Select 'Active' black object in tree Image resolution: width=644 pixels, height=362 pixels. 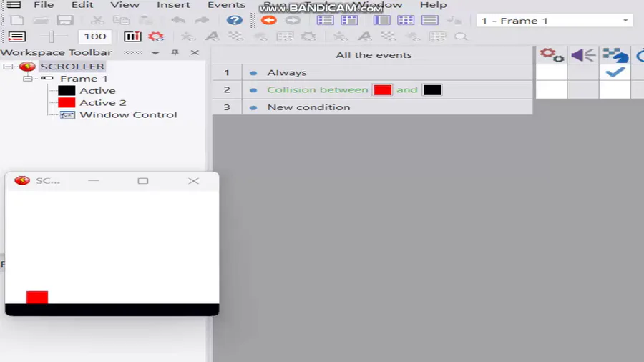point(97,91)
